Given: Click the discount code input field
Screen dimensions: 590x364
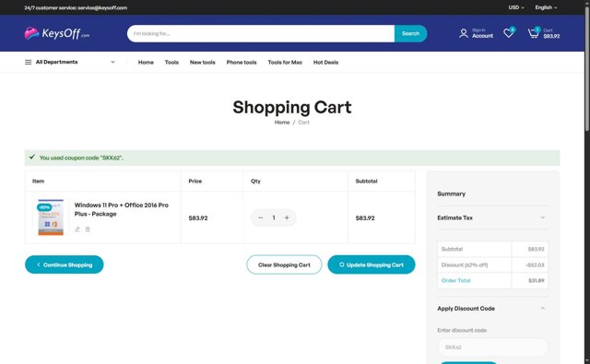Looking at the screenshot, I should (x=492, y=347).
